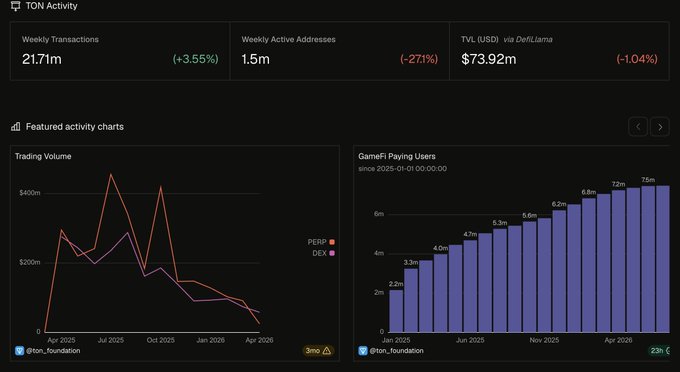This screenshot has width=680, height=372.
Task: Click the $200m y-axis label
Action: pyautogui.click(x=29, y=262)
